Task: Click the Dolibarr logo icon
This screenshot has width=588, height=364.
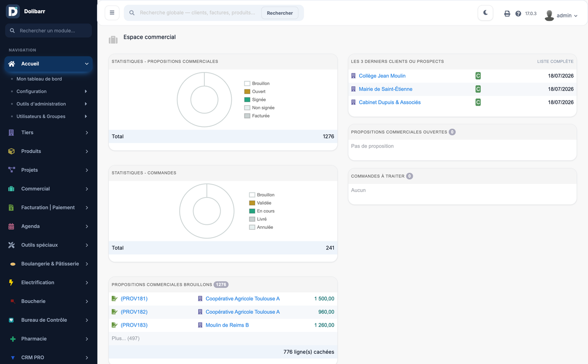Action: (x=13, y=11)
